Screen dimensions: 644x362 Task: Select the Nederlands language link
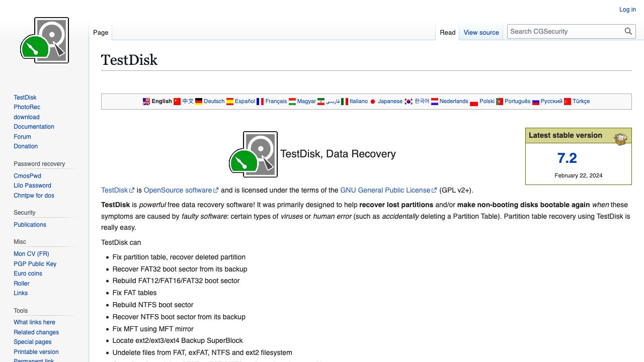(x=454, y=102)
